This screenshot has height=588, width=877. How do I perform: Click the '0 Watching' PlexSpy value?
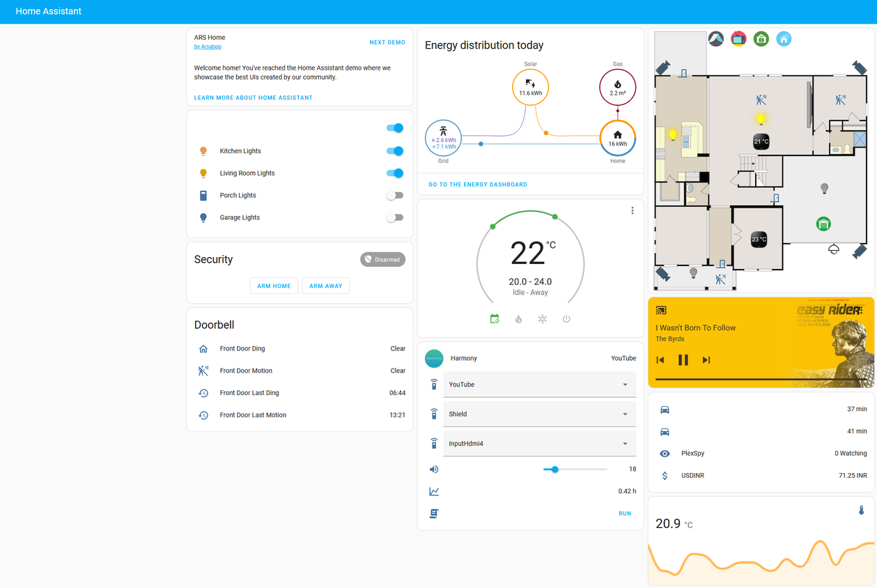(x=851, y=454)
